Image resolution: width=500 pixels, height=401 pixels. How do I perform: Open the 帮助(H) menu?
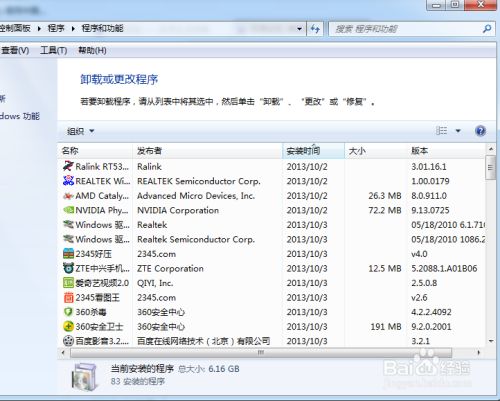pyautogui.click(x=92, y=51)
